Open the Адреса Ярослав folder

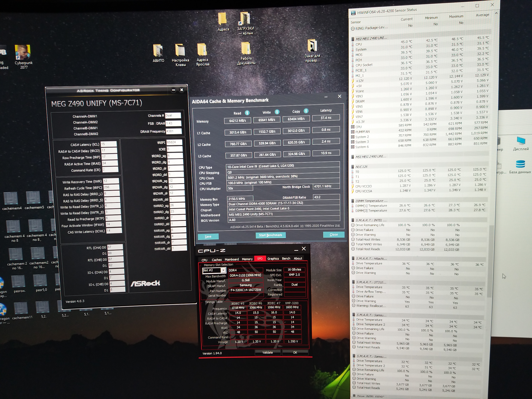coord(202,49)
